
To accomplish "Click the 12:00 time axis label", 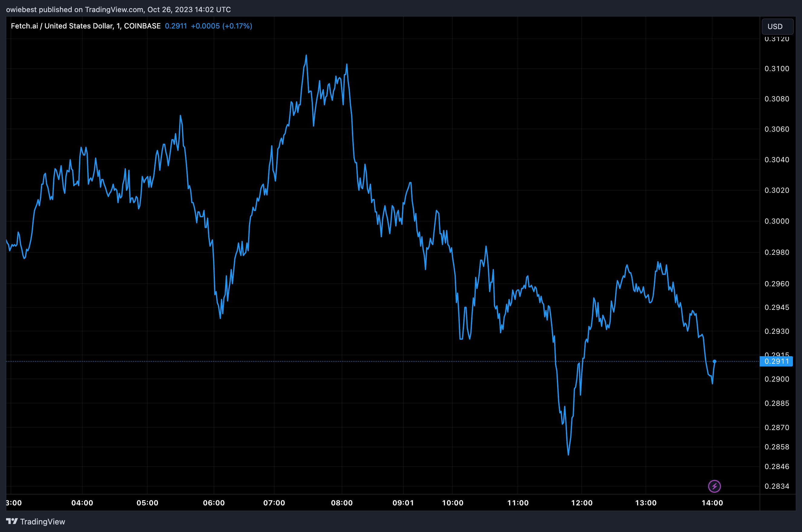I will pyautogui.click(x=582, y=503).
